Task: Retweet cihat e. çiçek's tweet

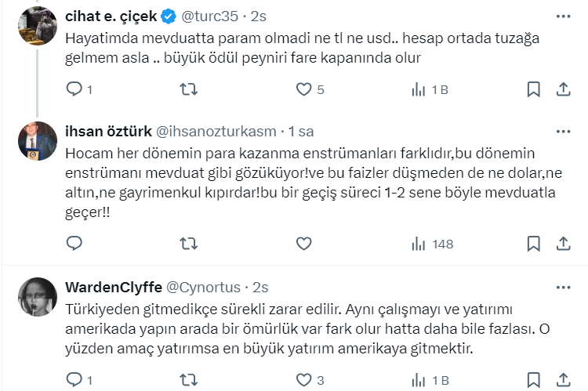Action: coord(189,89)
